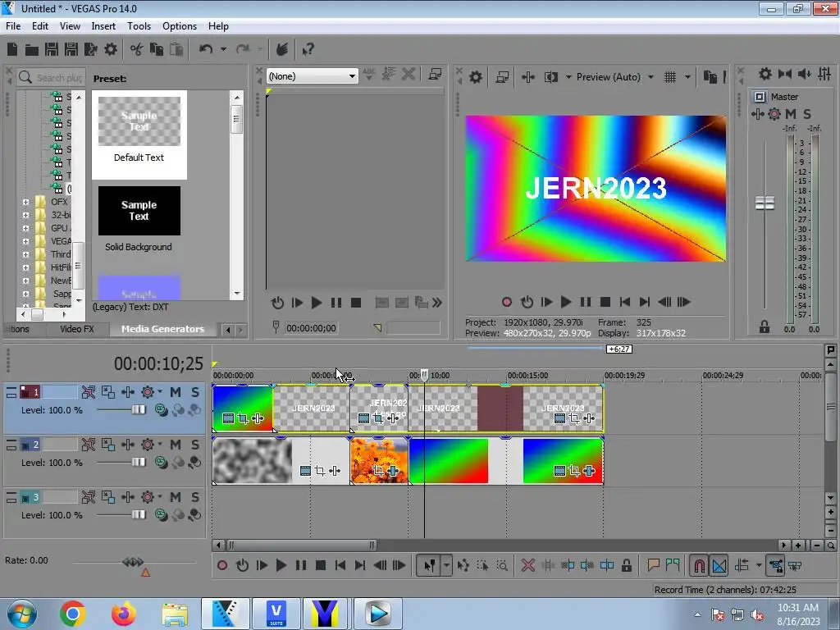Expand the HitFilm folder in tree
This screenshot has height=630, width=840.
click(25, 267)
